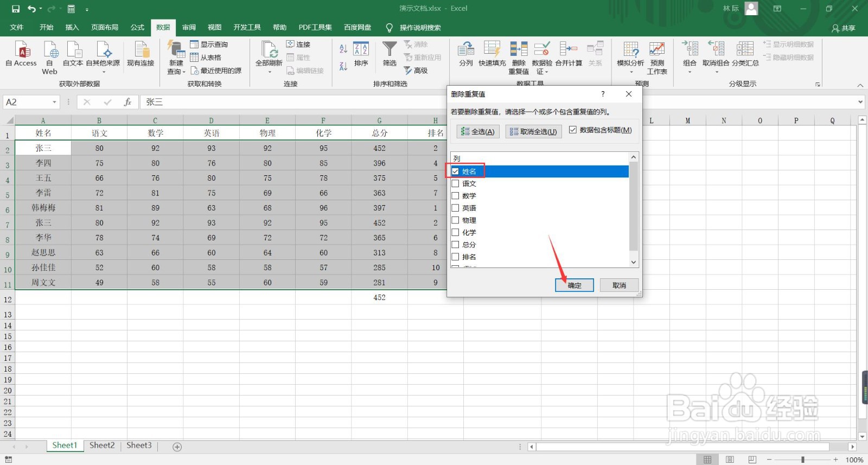868x465 pixels.
Task: Open the 排序 sort dialog icon
Action: point(361,49)
